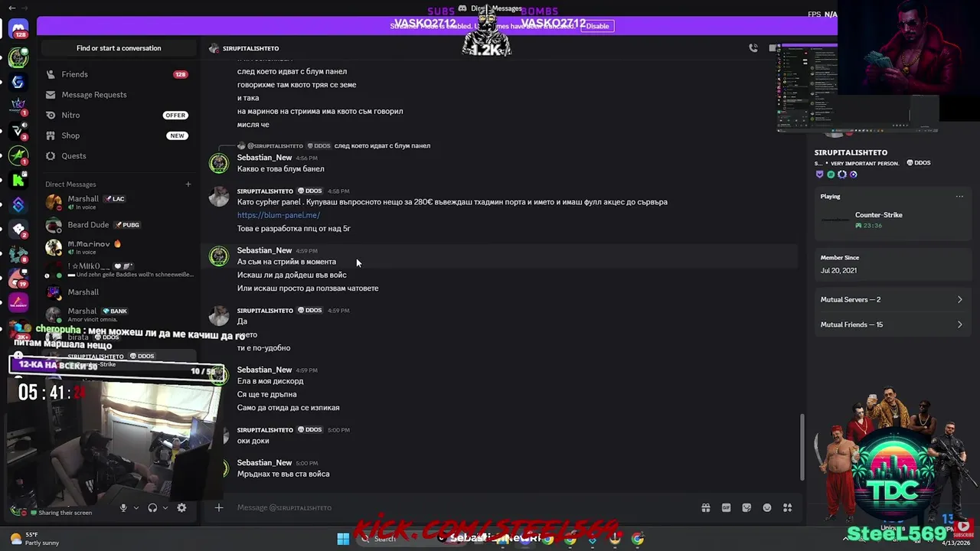This screenshot has height=551, width=980.
Task: Open the gift icon in message bar
Action: pos(706,508)
